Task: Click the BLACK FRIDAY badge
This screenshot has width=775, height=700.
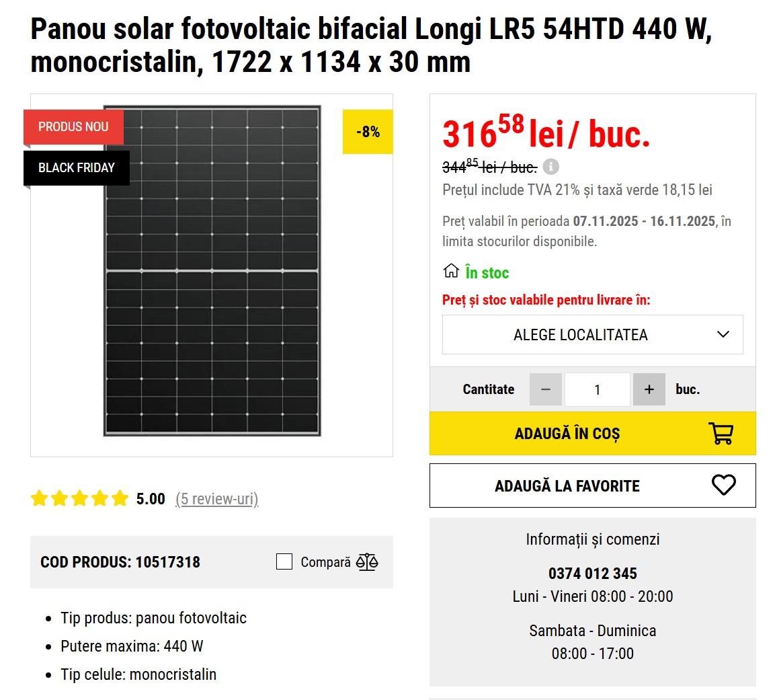Action: (76, 167)
